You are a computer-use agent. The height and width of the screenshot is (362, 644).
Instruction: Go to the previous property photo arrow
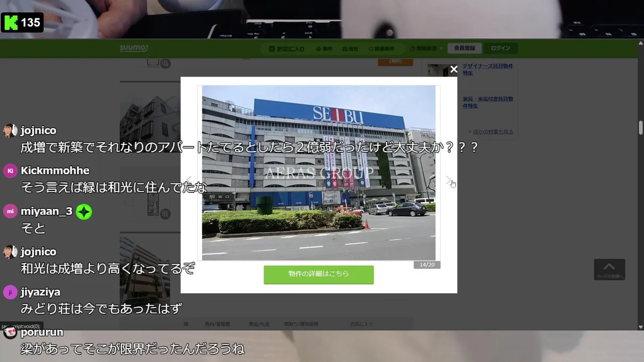tap(189, 181)
